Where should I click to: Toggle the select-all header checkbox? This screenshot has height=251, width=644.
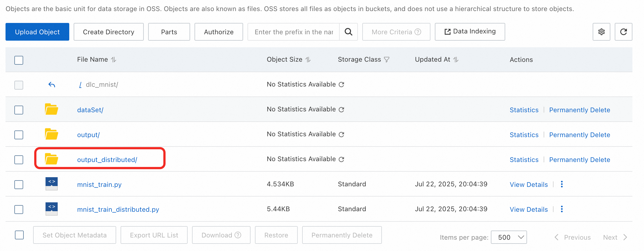coord(19,60)
